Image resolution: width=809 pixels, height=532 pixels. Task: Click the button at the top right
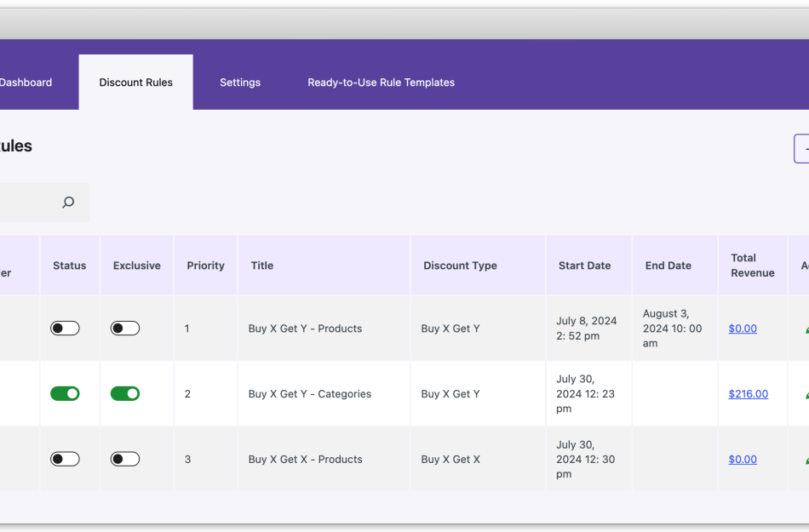coord(805,147)
